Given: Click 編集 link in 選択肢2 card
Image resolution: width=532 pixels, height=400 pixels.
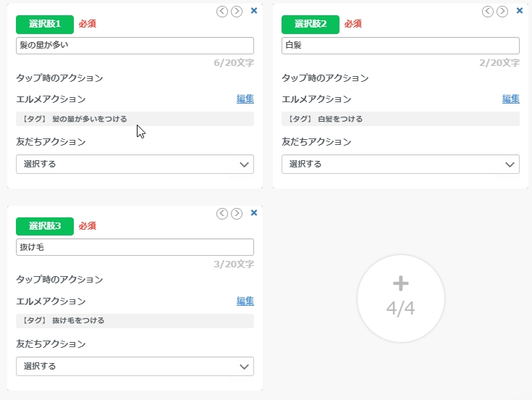Looking at the screenshot, I should (x=510, y=99).
